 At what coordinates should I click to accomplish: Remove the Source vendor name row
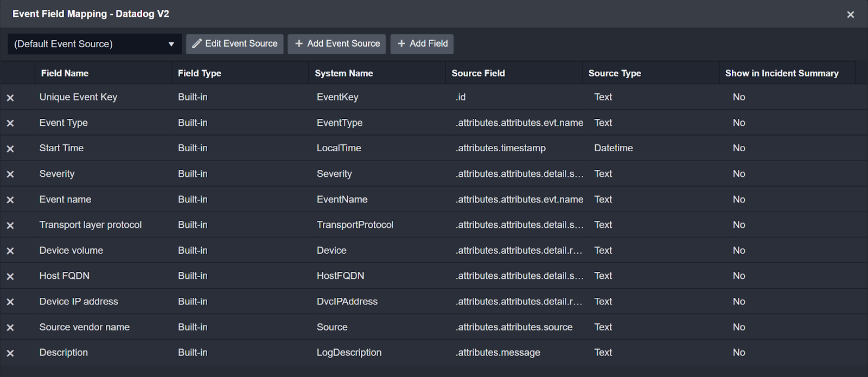(10, 327)
